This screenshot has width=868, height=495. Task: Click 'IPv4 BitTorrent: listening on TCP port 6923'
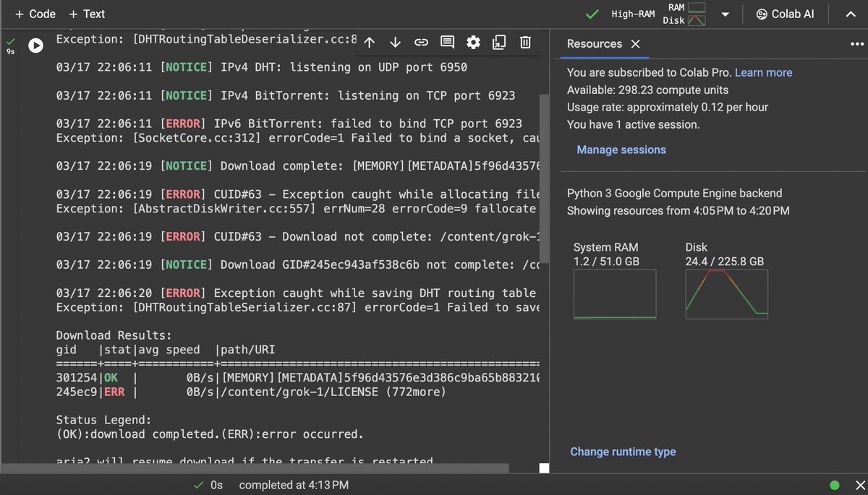click(x=368, y=95)
